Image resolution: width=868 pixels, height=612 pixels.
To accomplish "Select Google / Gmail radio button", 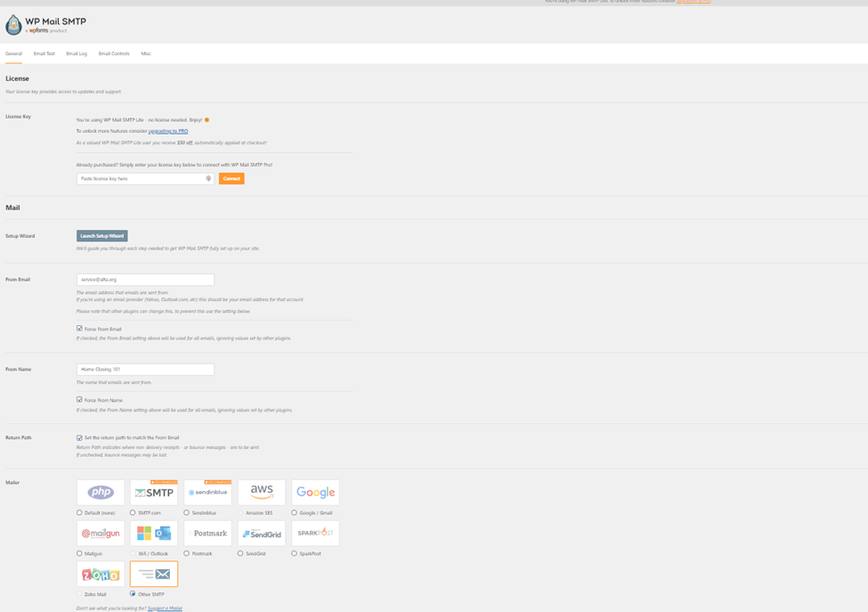I will point(294,512).
